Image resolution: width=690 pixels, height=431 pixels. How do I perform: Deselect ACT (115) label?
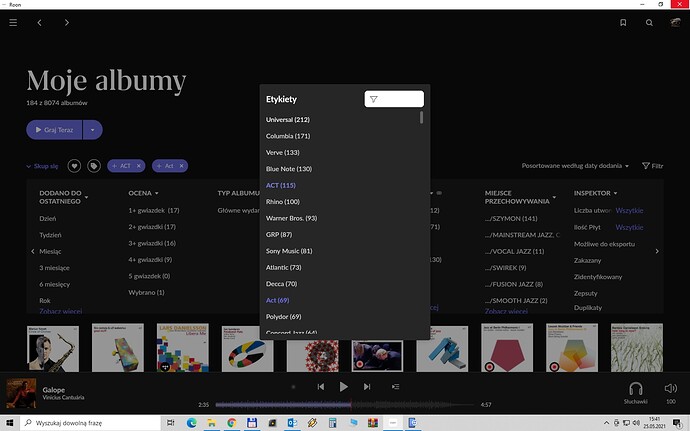(281, 185)
